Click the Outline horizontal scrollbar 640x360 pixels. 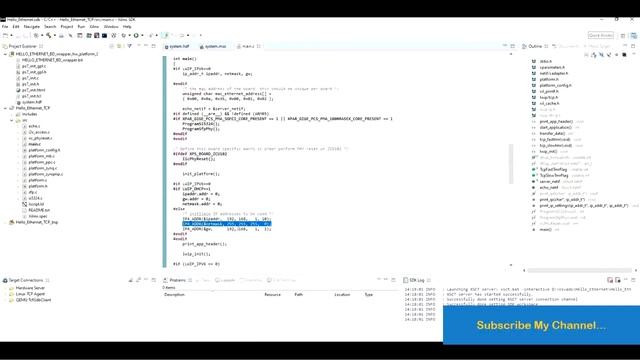(580, 270)
